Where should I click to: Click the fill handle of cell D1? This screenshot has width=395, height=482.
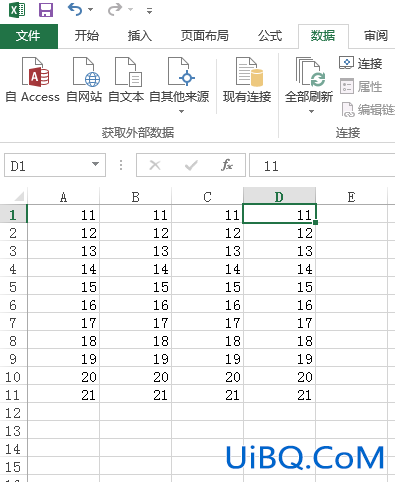tap(315, 222)
